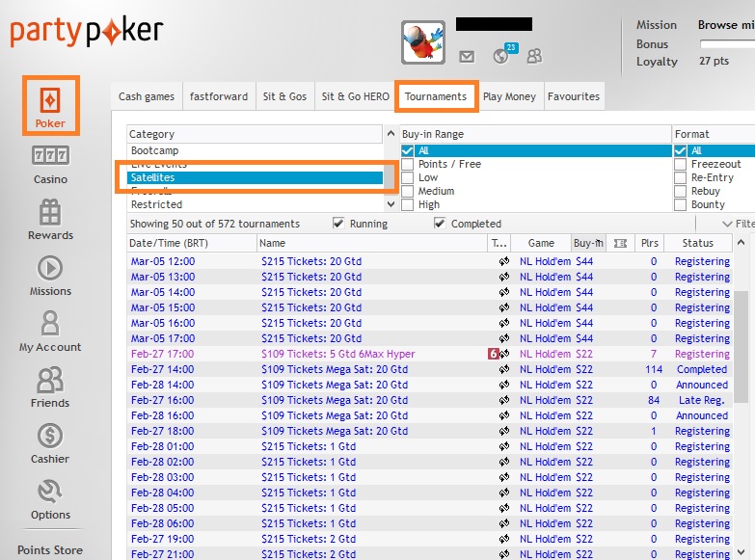Click satellite icon in Feb-28 01:00 row

[504, 446]
